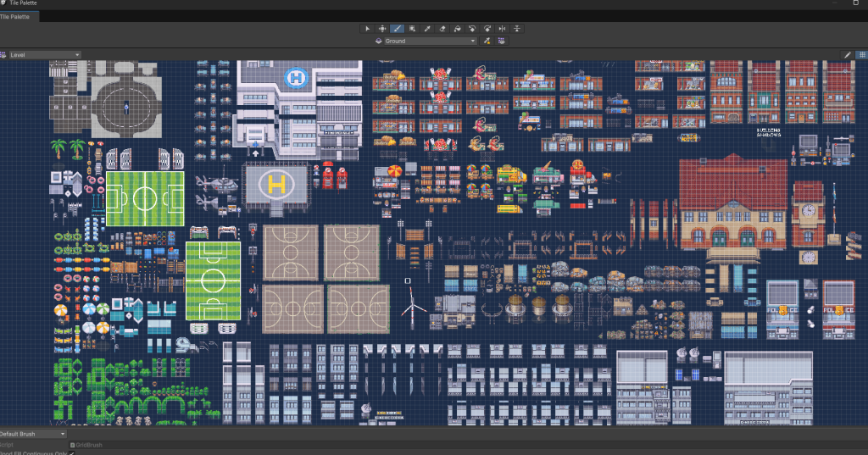The width and height of the screenshot is (868, 455).
Task: Choose the Move selection tool
Action: point(382,29)
